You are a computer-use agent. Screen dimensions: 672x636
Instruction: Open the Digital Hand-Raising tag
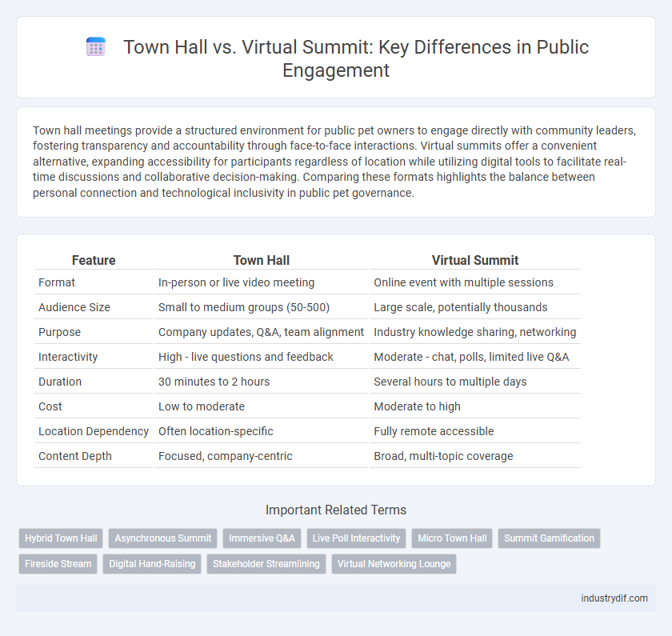pos(152,564)
